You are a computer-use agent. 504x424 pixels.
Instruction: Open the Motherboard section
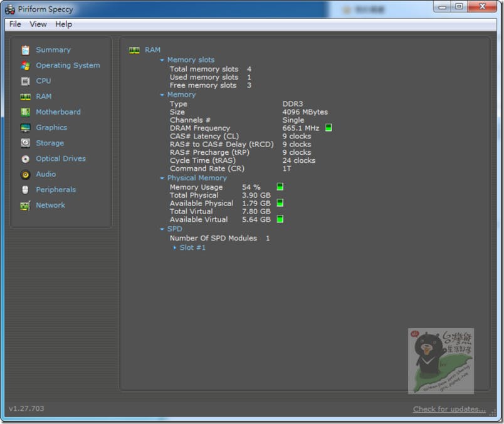[x=58, y=112]
